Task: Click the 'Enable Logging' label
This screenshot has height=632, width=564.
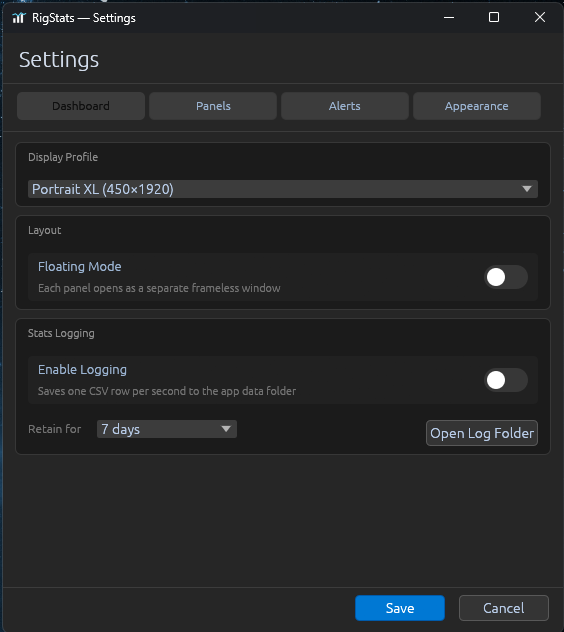Action: point(82,370)
